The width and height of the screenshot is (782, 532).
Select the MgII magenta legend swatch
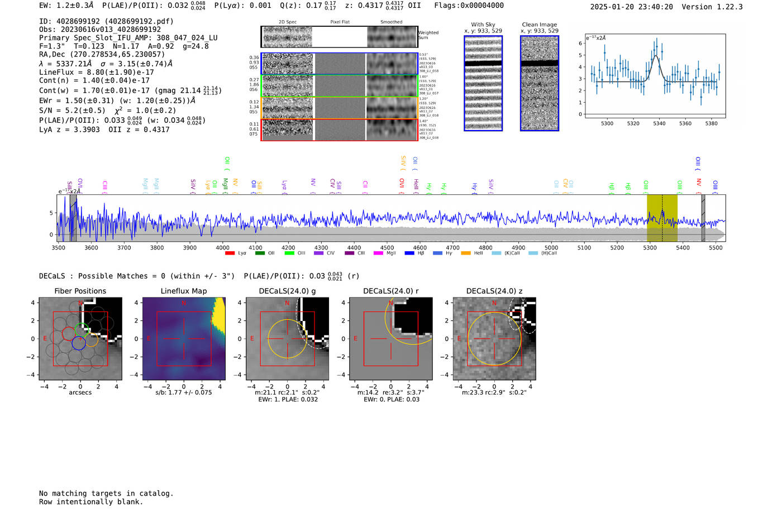(x=378, y=253)
